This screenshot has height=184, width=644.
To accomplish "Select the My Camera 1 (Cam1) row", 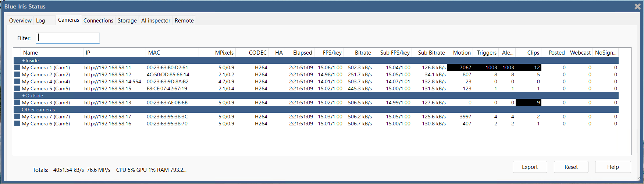I will tap(316, 67).
